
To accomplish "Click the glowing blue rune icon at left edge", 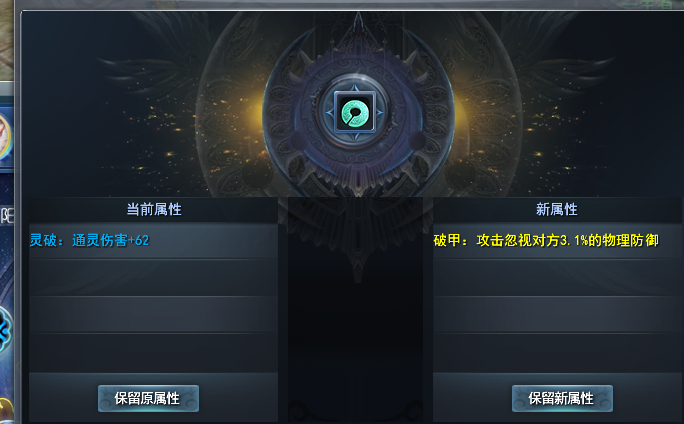I will coord(5,330).
